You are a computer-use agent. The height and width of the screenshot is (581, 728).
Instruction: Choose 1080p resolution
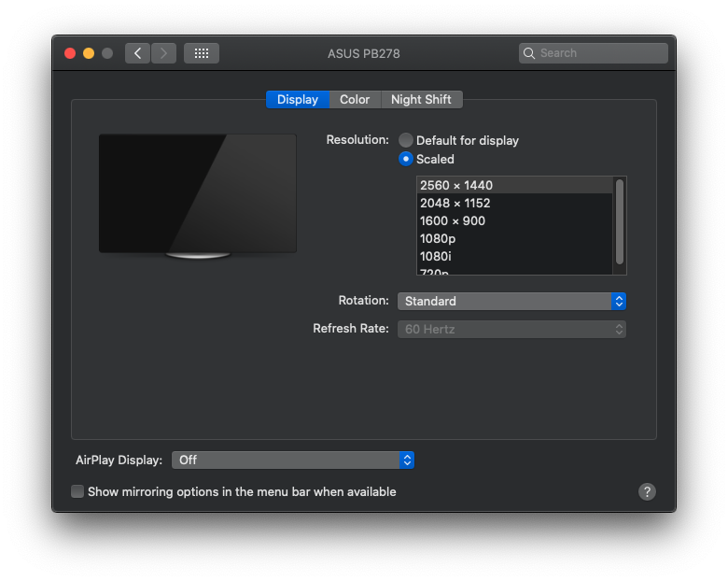click(x=514, y=238)
